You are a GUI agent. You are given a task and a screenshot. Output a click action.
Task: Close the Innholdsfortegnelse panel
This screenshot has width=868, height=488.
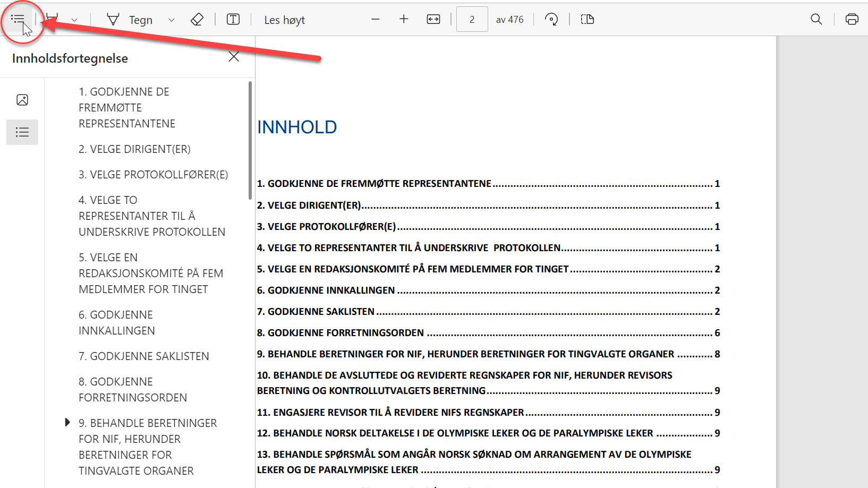[x=234, y=57]
